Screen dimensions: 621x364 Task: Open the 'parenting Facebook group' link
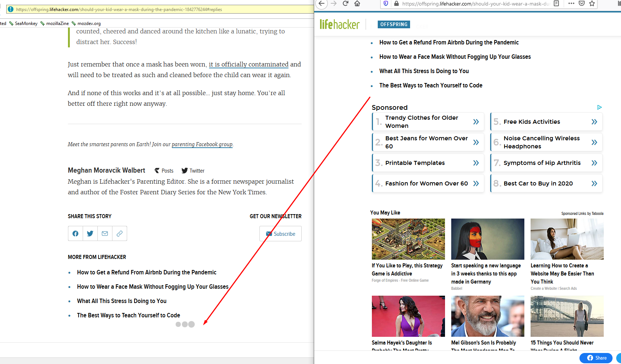(202, 144)
